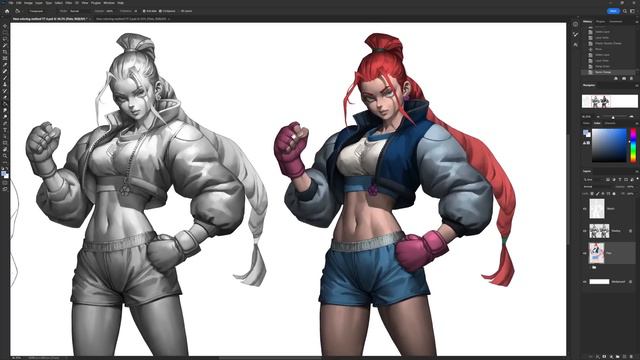Screen dimensions: 640x360
Task: Select the Flats layer name
Action: point(609,253)
